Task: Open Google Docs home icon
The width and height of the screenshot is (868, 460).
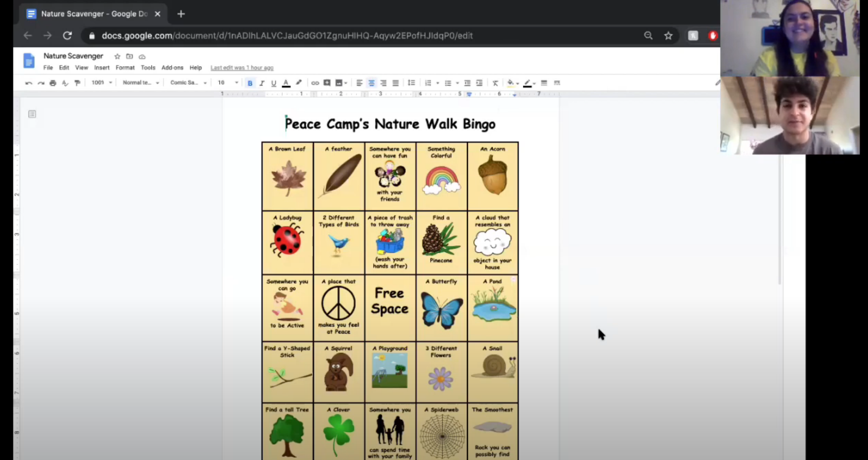Action: pos(29,61)
